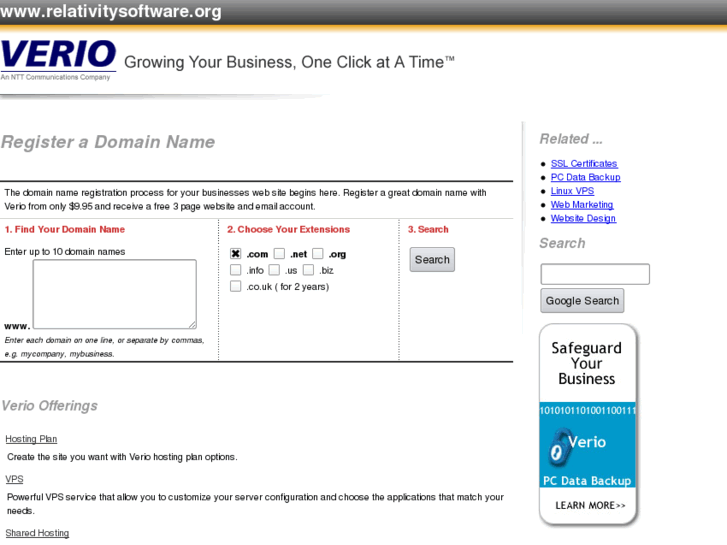This screenshot has width=727, height=545.
Task: Click LEARN MORE on the backup ad
Action: coord(590,505)
